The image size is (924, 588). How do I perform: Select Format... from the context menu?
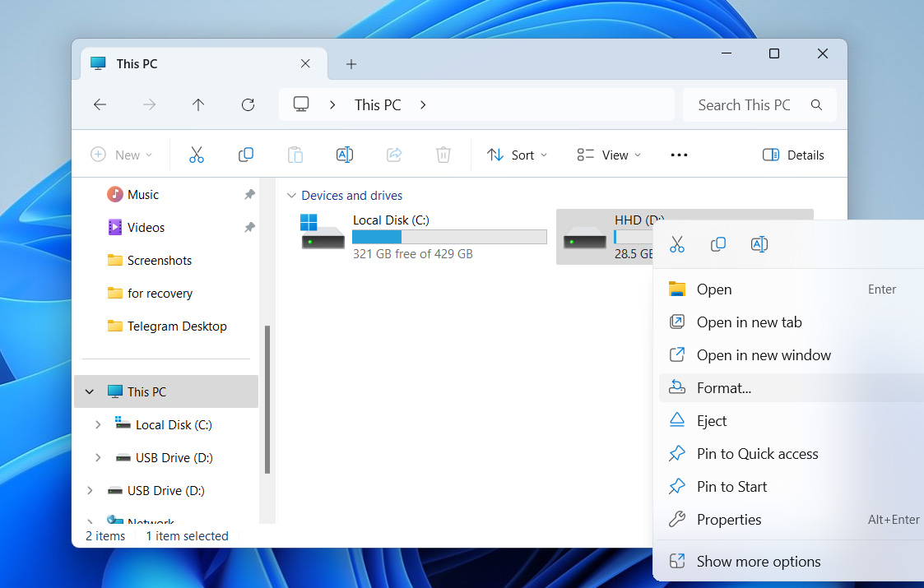tap(792, 387)
